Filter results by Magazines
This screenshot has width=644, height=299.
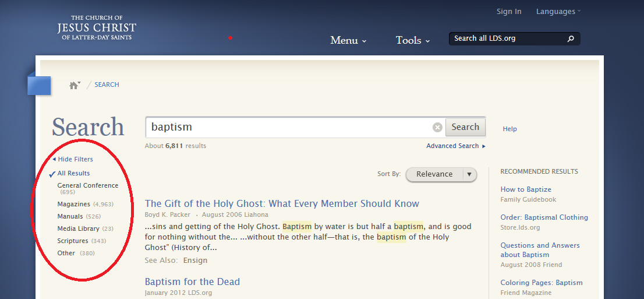pos(85,204)
